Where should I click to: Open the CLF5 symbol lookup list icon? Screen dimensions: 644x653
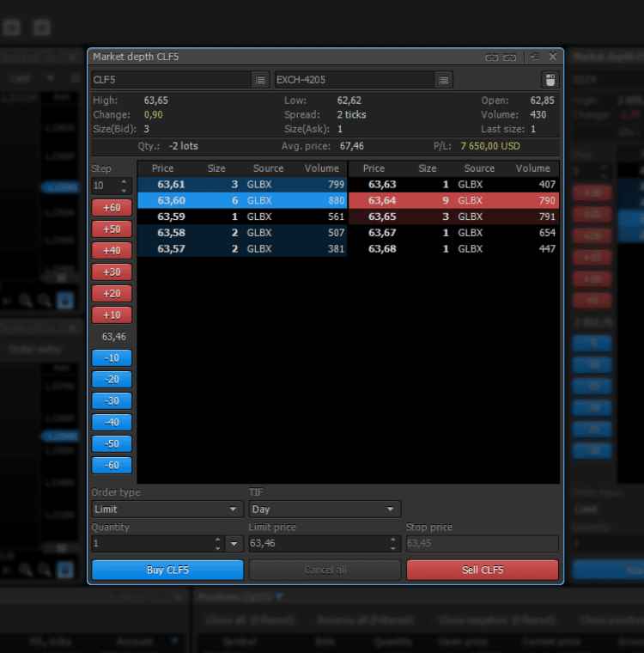[x=260, y=80]
